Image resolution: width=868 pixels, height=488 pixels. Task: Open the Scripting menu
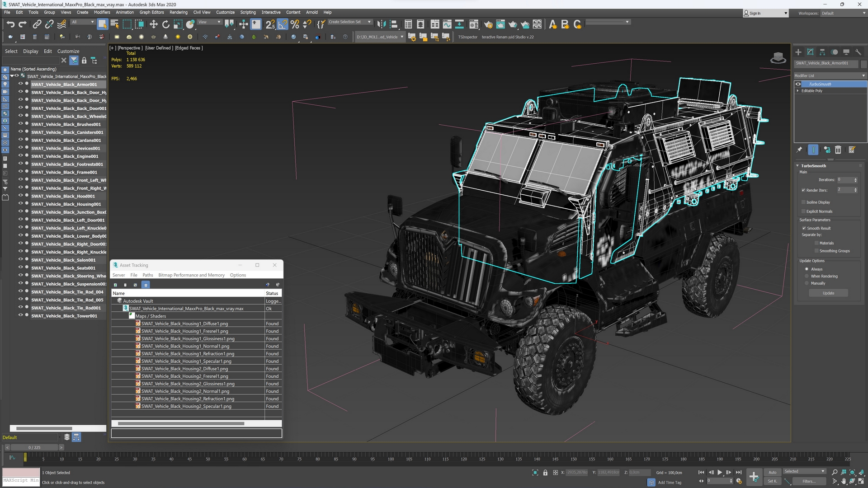click(248, 12)
